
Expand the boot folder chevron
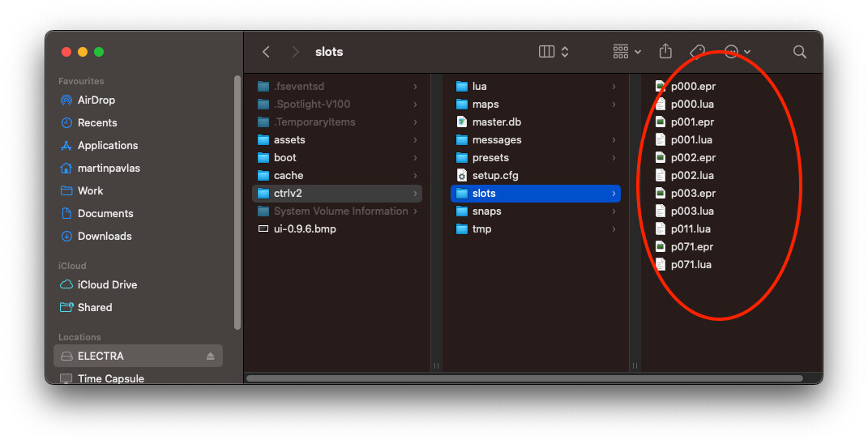pos(415,158)
